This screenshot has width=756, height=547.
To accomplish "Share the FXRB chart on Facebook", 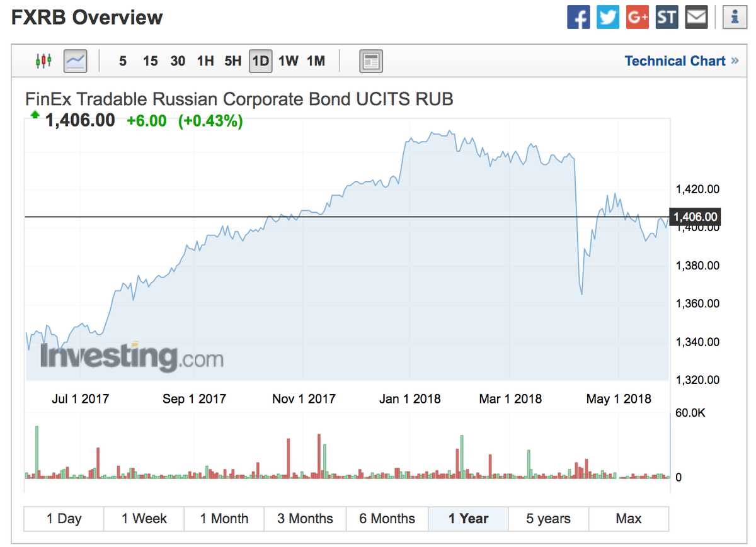I will 578,17.
